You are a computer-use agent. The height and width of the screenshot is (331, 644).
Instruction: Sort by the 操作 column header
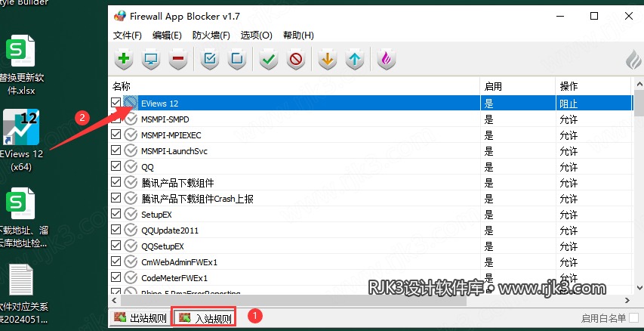click(593, 86)
